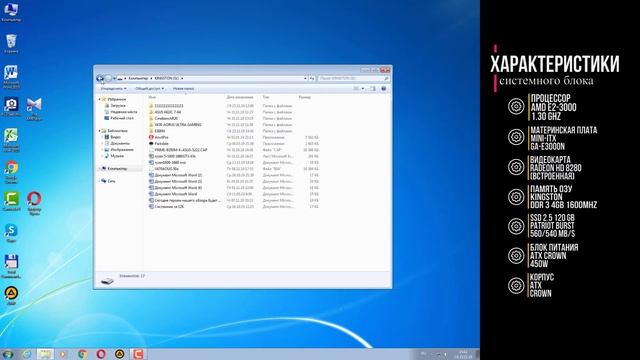Refresh the Explorer address bar location
This screenshot has width=640, height=360.
point(312,78)
